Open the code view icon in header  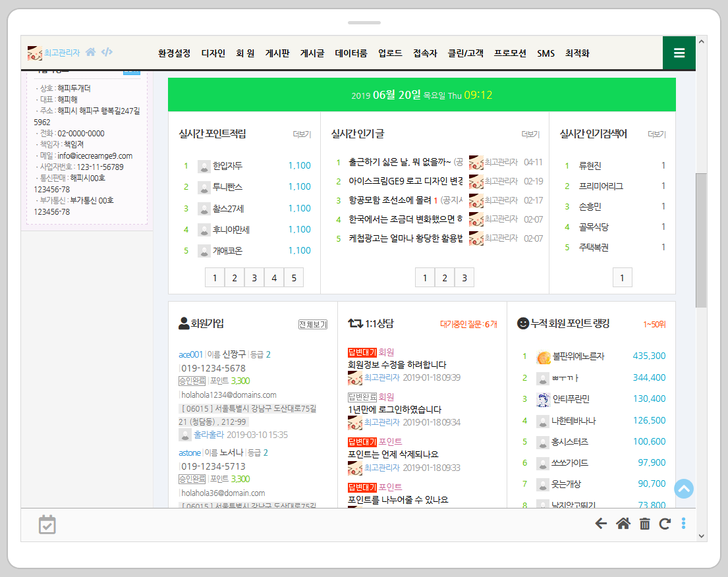[107, 52]
